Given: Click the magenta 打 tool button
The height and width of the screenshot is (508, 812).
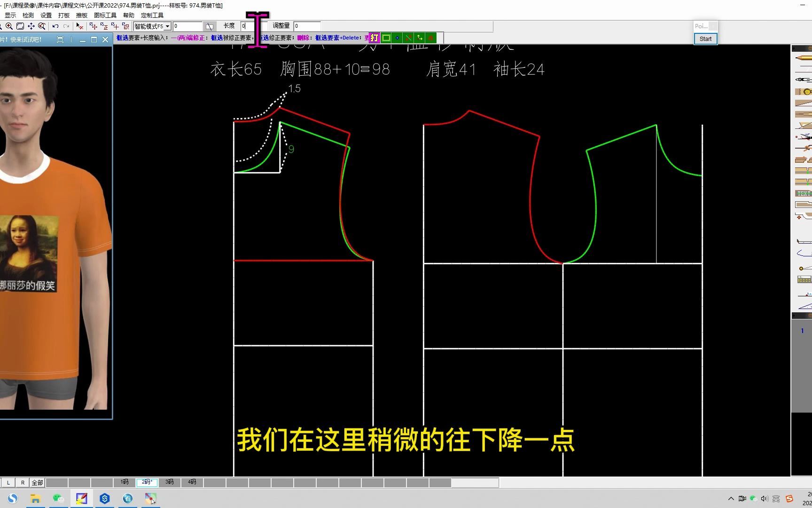Looking at the screenshot, I should pyautogui.click(x=375, y=38).
